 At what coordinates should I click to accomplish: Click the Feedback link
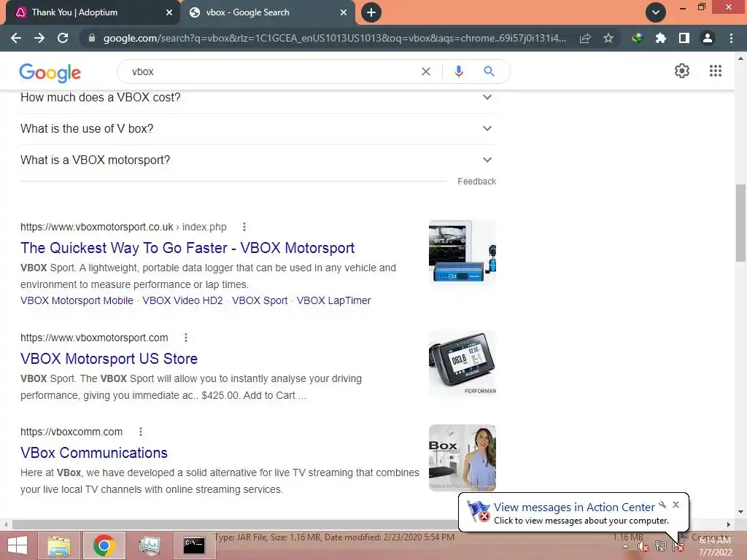pos(476,182)
